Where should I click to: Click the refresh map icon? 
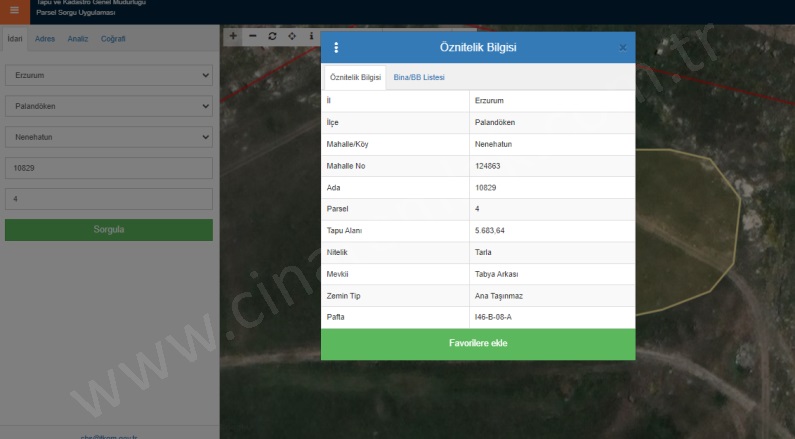pyautogui.click(x=272, y=36)
